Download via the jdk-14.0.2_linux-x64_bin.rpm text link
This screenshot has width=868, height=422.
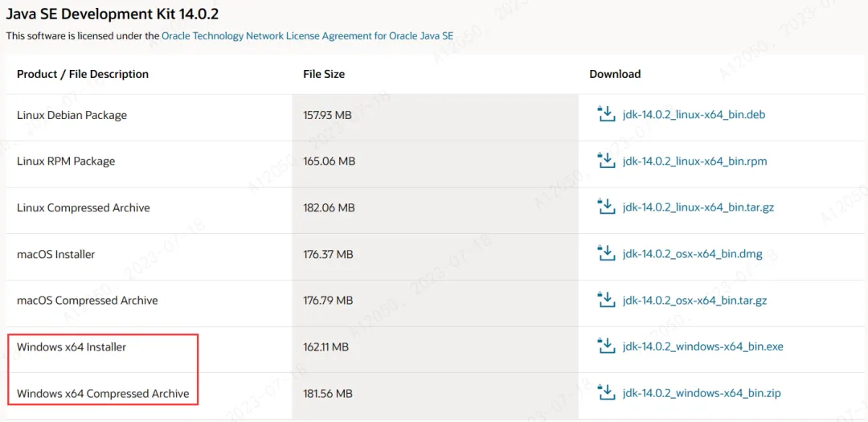694,162
